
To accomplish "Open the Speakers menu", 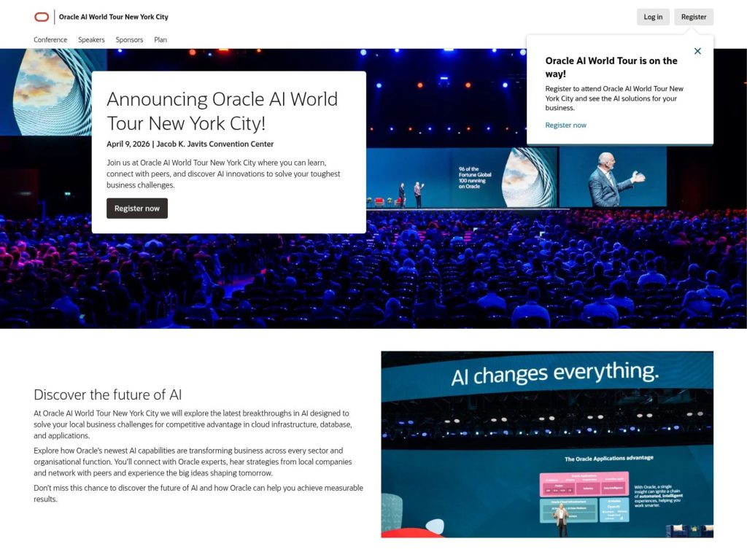I will tap(91, 39).
